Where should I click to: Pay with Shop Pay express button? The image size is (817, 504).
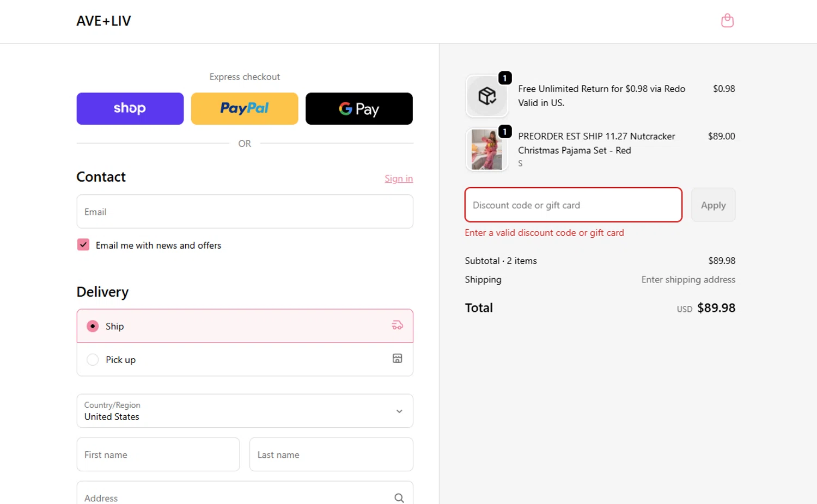pos(130,108)
